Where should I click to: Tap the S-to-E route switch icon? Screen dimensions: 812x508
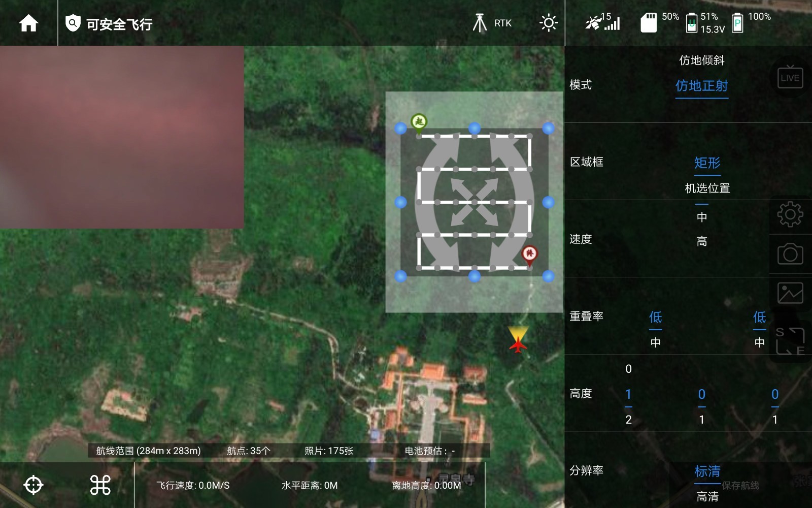790,341
